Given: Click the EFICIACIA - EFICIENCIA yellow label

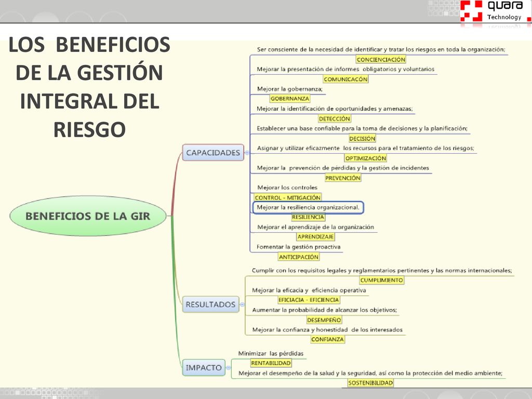Looking at the screenshot, I should click(309, 300).
